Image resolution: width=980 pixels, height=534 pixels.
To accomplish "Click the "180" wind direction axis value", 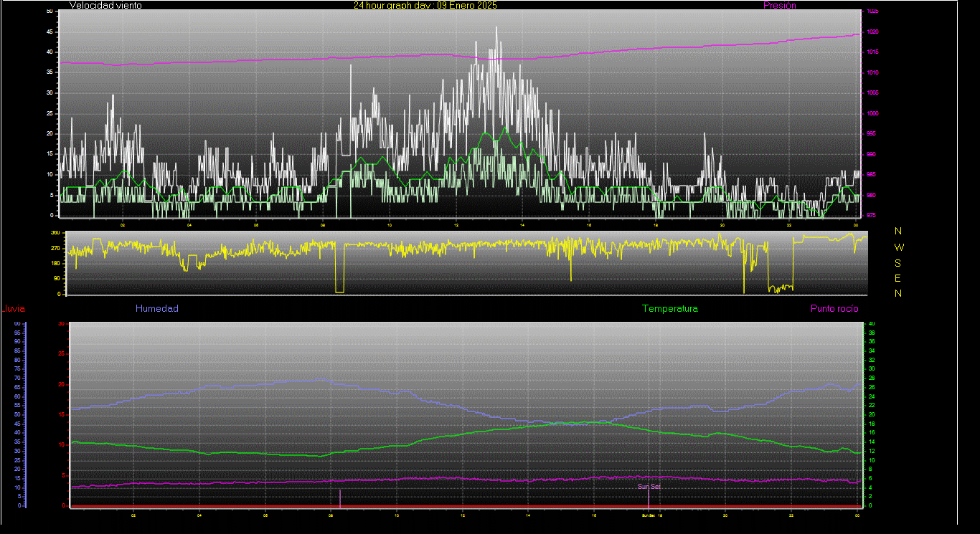I will pyautogui.click(x=55, y=263).
